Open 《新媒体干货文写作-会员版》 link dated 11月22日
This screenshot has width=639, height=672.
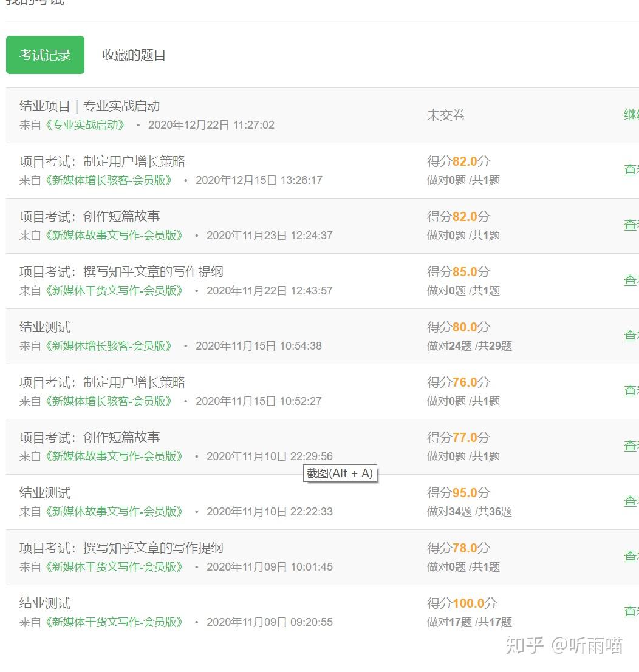pyautogui.click(x=114, y=291)
